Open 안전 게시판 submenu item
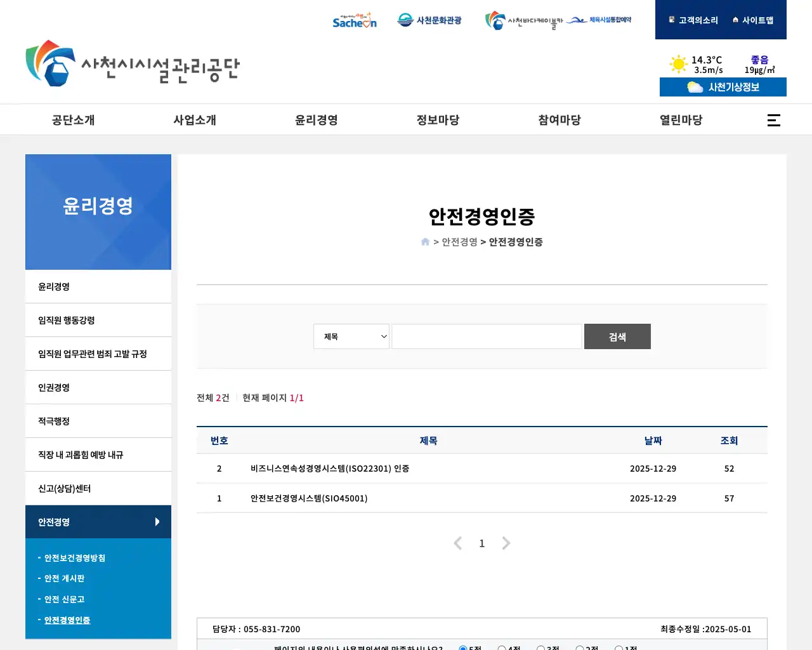Screen dimensions: 812x650 (x=64, y=578)
